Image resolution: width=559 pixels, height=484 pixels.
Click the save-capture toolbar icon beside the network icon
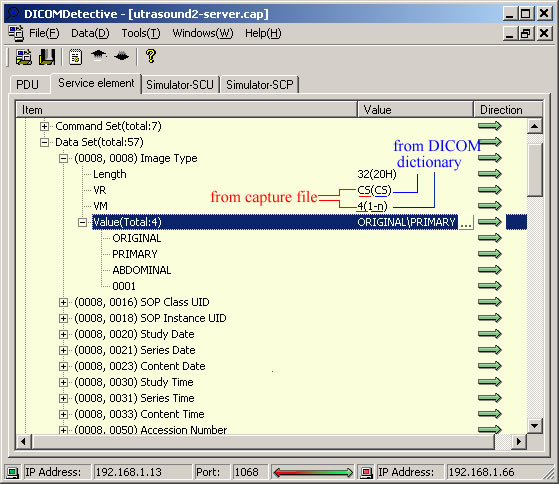(x=47, y=57)
